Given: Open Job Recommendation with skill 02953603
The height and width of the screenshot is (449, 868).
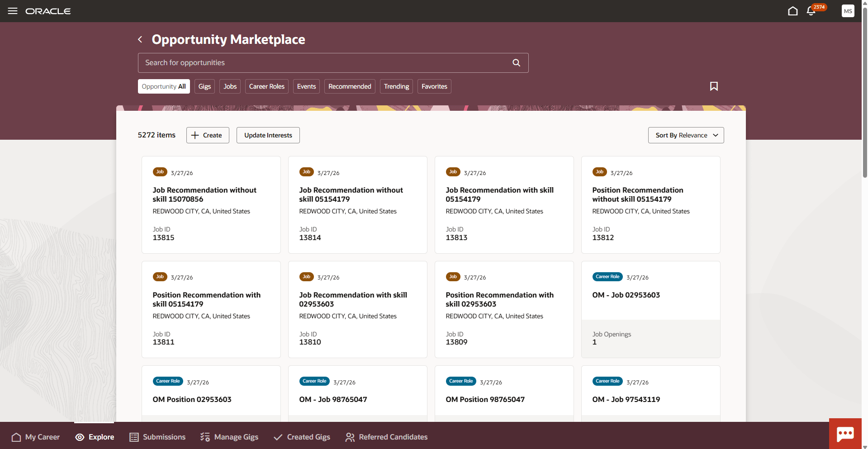Looking at the screenshot, I should [353, 299].
